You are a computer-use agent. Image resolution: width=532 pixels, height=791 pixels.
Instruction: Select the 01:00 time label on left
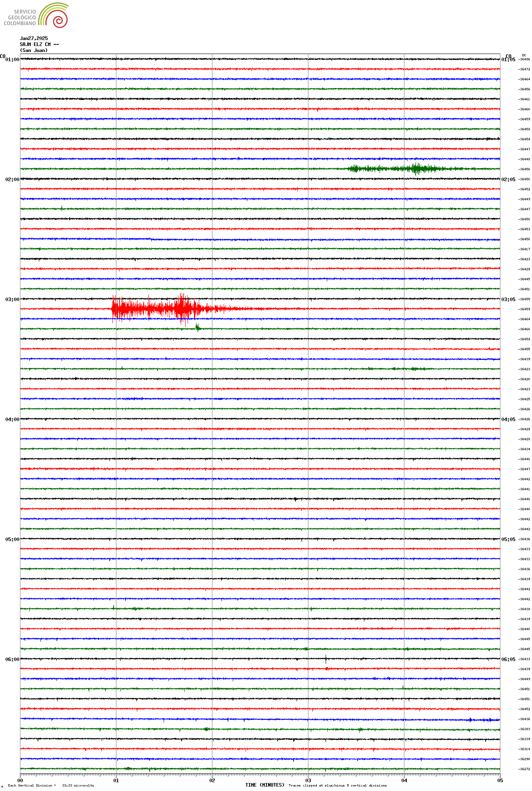click(x=12, y=60)
